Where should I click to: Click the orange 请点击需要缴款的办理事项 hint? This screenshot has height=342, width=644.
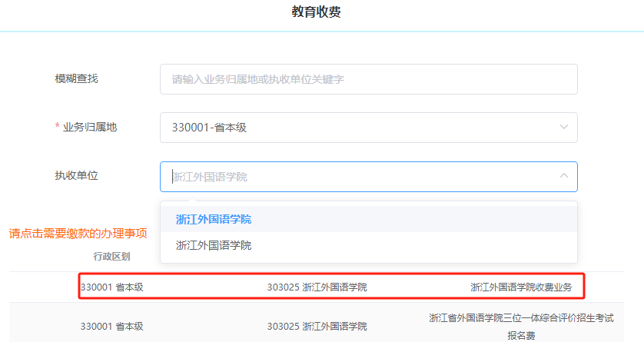click(78, 233)
